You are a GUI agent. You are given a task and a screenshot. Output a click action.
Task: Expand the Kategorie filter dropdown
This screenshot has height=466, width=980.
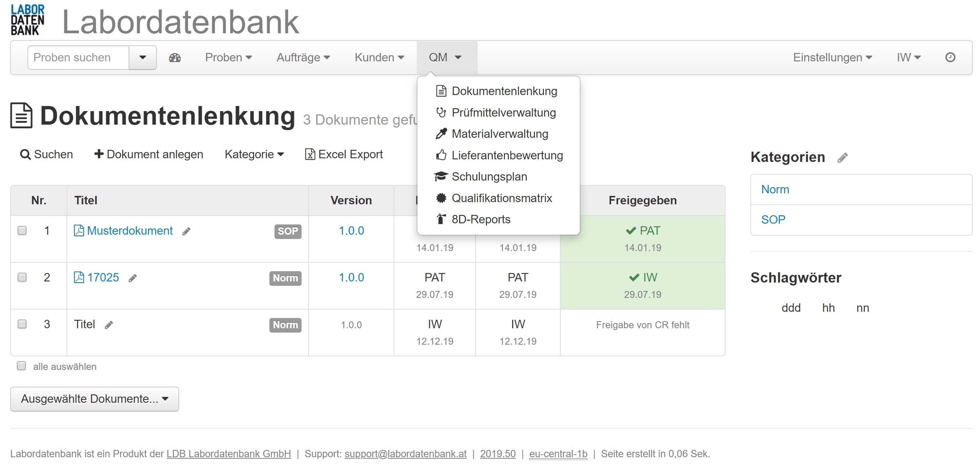coord(254,155)
